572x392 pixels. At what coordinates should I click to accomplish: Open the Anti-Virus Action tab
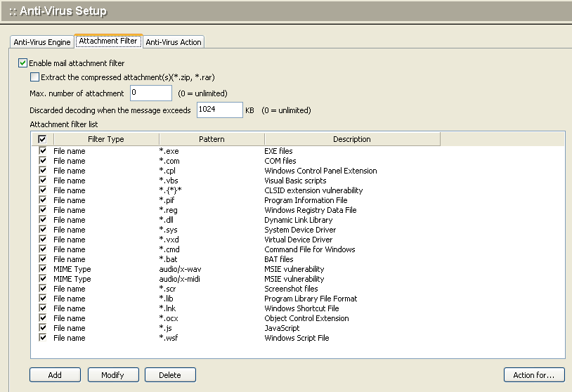click(174, 42)
